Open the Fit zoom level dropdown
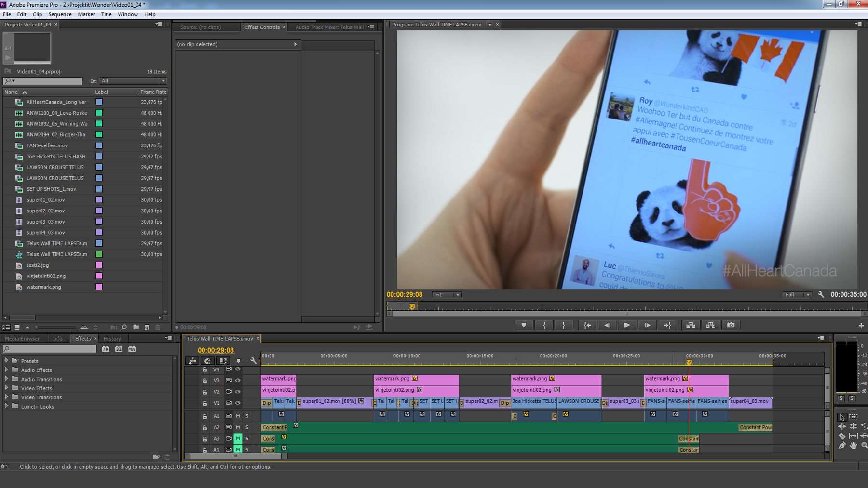The image size is (868, 488). [447, 294]
